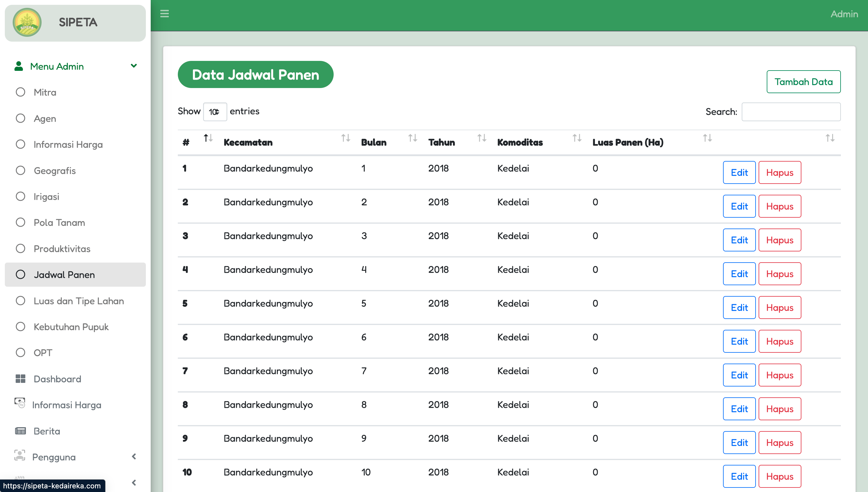Collapse the Menu Admin chevron
This screenshot has height=492, width=868.
pos(134,66)
